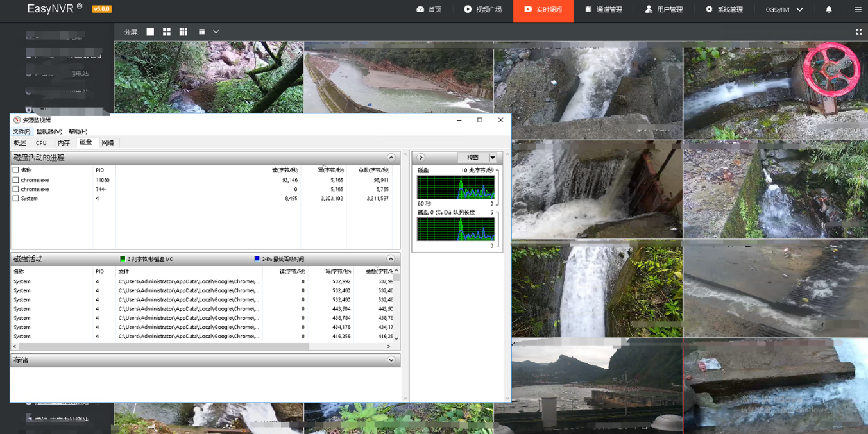Switch to four-split screen layout
Image resolution: width=868 pixels, height=434 pixels.
167,32
